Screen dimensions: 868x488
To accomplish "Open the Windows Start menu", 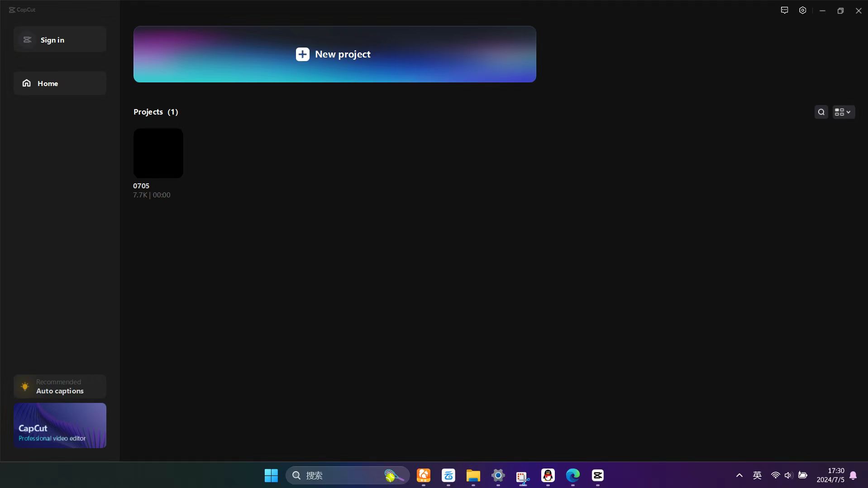I will 271,475.
